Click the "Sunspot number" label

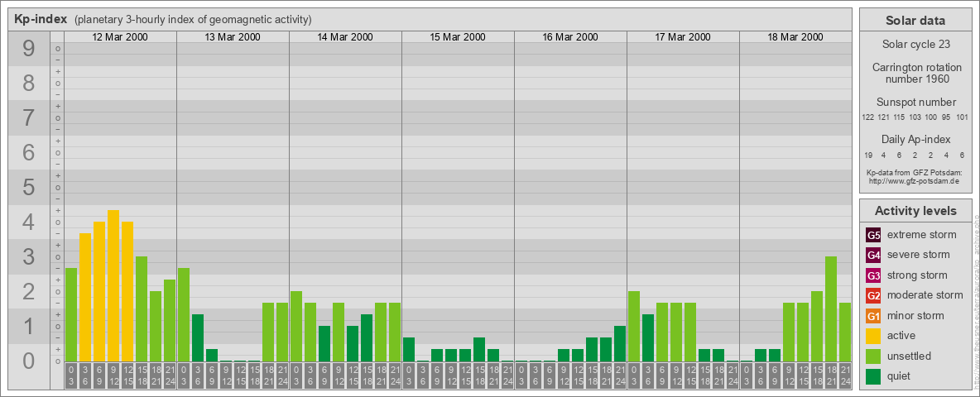915,102
